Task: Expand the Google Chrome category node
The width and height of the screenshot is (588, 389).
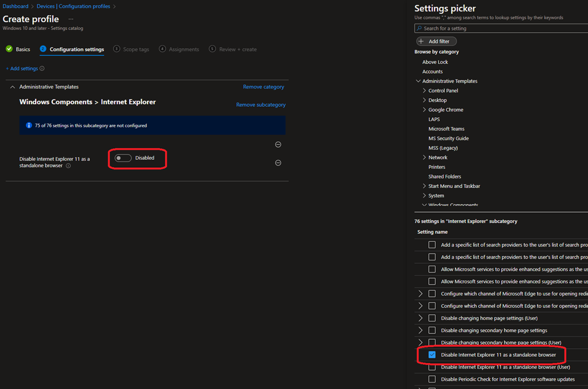Action: point(424,110)
